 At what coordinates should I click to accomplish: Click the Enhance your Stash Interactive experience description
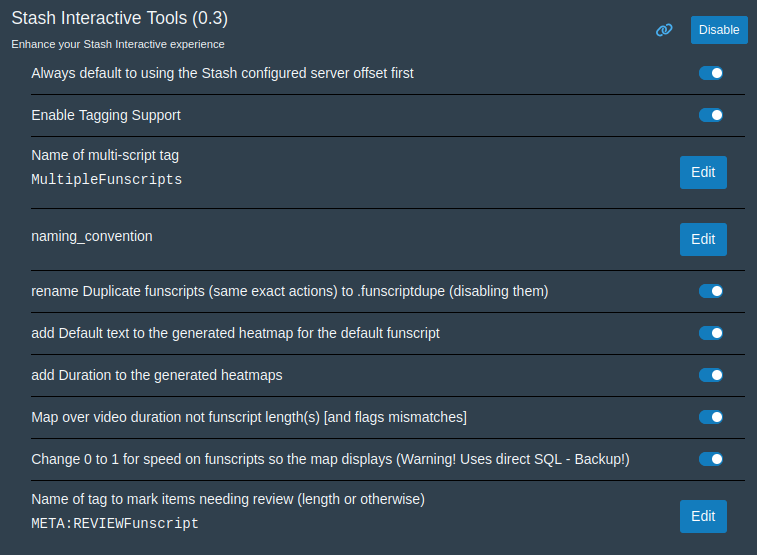pyautogui.click(x=118, y=44)
